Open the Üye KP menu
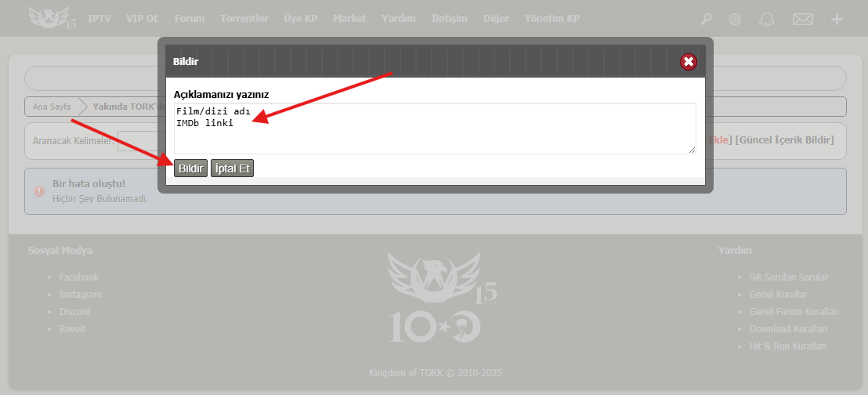The width and height of the screenshot is (868, 395). pos(301,19)
